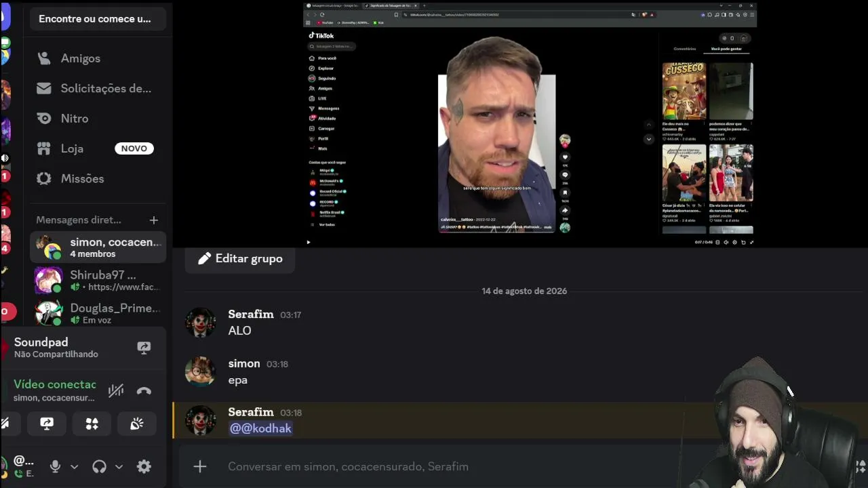
Task: Open the simon, cocacensurado group chat
Action: (98, 247)
